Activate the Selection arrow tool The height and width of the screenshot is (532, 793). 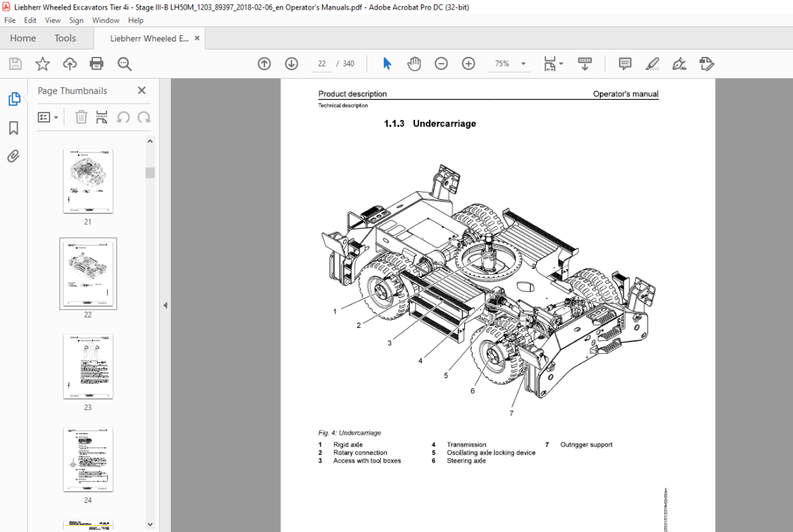click(x=387, y=64)
